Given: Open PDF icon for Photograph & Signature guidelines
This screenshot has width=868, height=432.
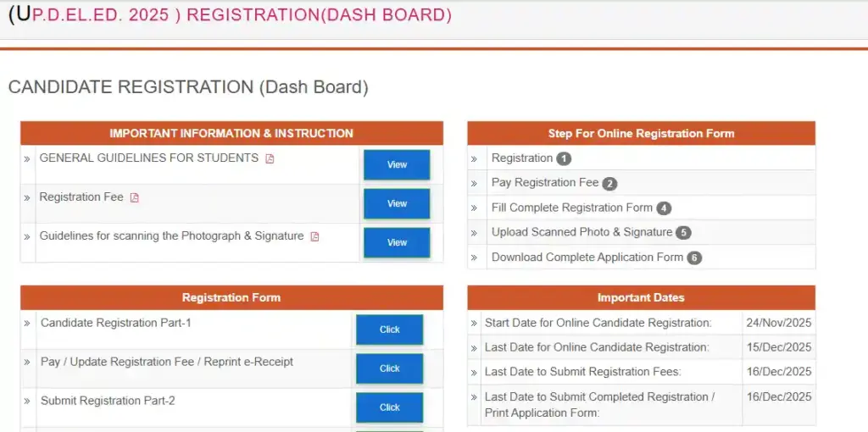Looking at the screenshot, I should (314, 236).
